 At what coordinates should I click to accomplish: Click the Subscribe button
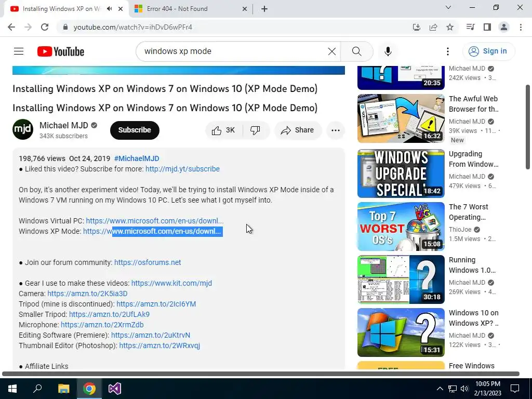pyautogui.click(x=135, y=130)
